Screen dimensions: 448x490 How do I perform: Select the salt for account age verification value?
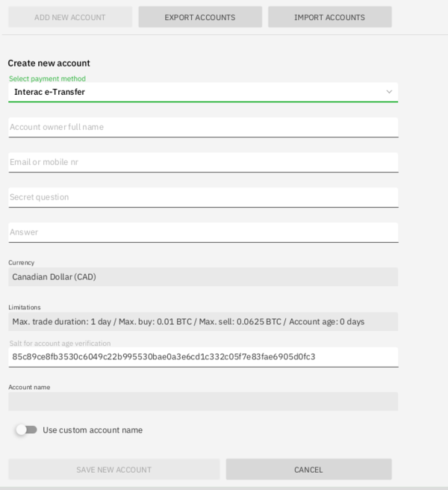tap(164, 357)
